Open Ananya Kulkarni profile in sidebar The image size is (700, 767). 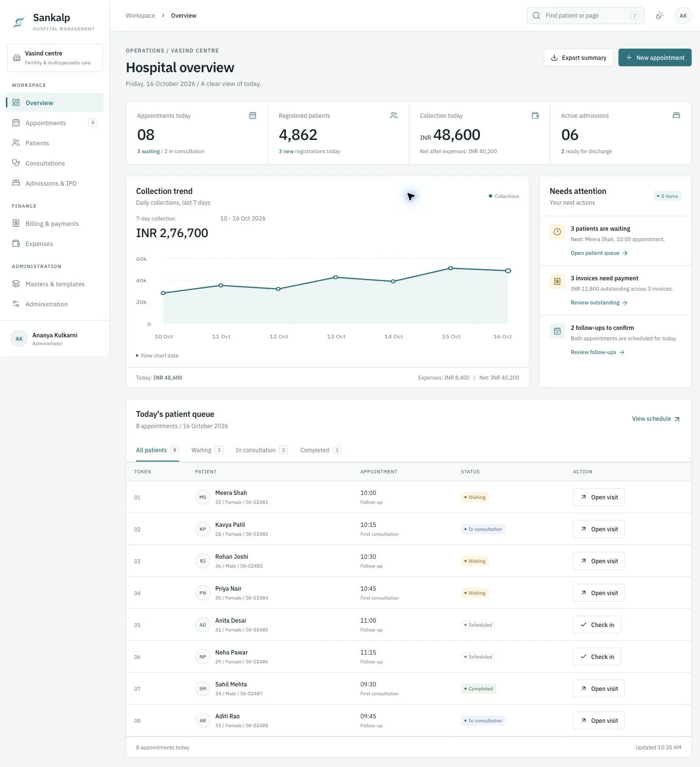(55, 338)
